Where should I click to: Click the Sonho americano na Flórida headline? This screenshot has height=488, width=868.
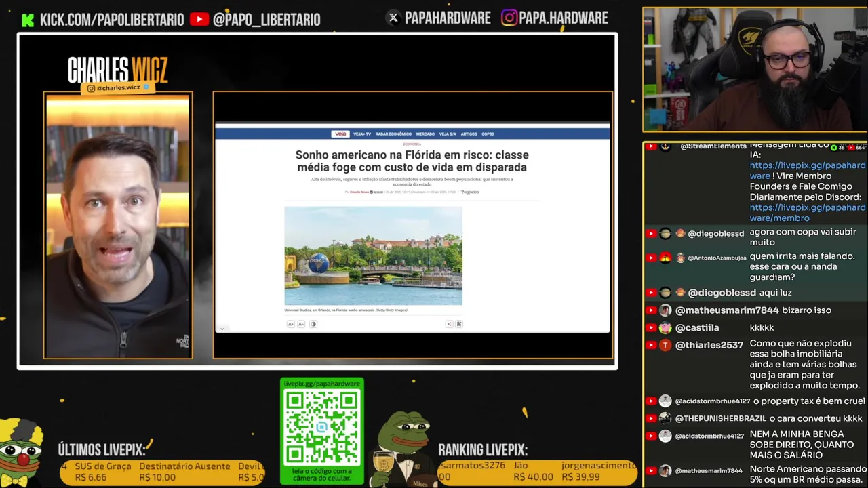coord(412,161)
